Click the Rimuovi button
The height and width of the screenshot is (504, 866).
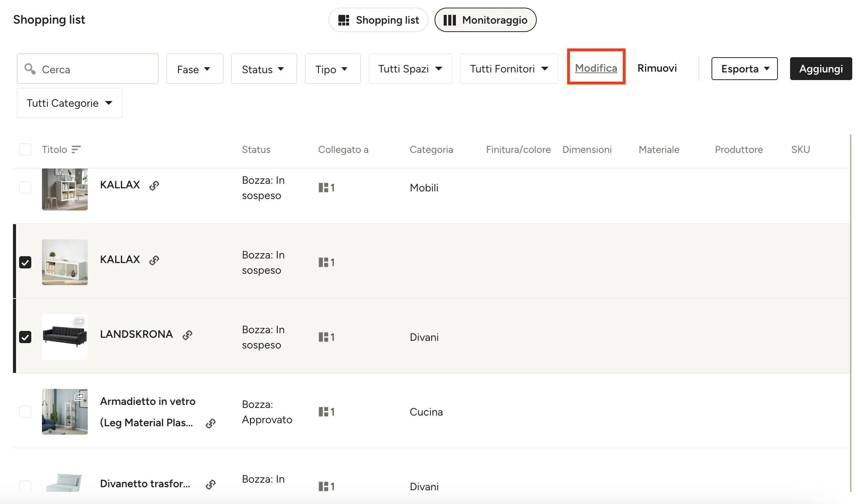[x=657, y=68]
